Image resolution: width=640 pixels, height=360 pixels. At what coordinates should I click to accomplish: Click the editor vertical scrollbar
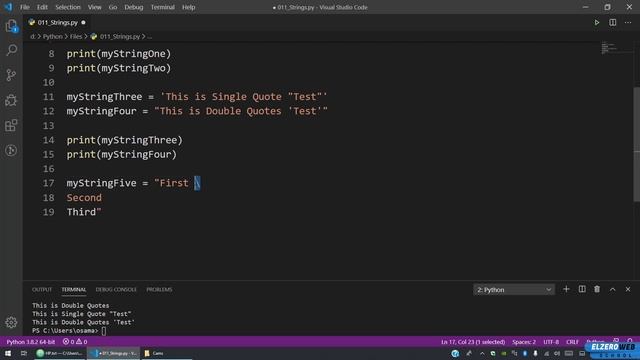[636, 144]
